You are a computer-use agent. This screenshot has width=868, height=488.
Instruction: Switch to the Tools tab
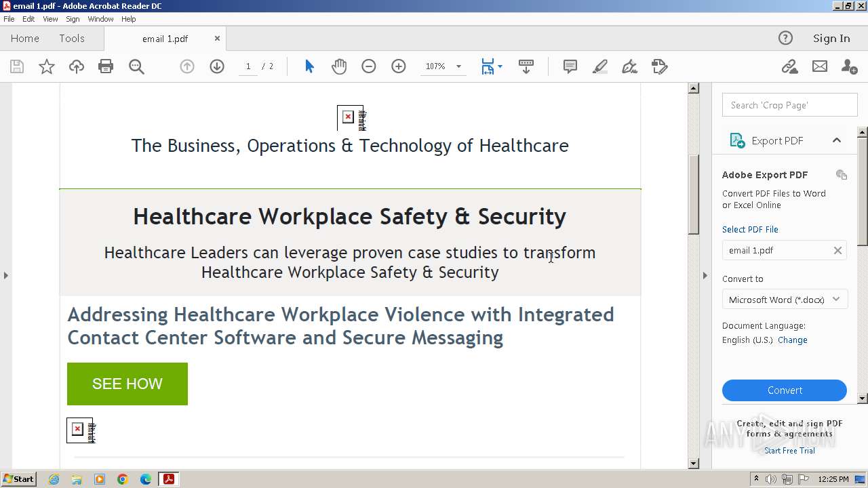pyautogui.click(x=72, y=39)
